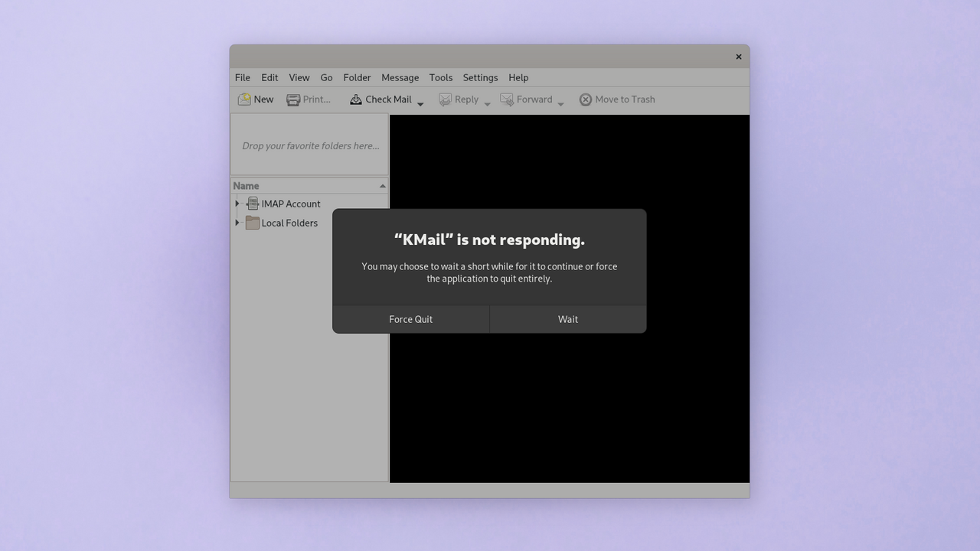Click the Reply envelope icon
The height and width of the screenshot is (551, 980).
(445, 99)
